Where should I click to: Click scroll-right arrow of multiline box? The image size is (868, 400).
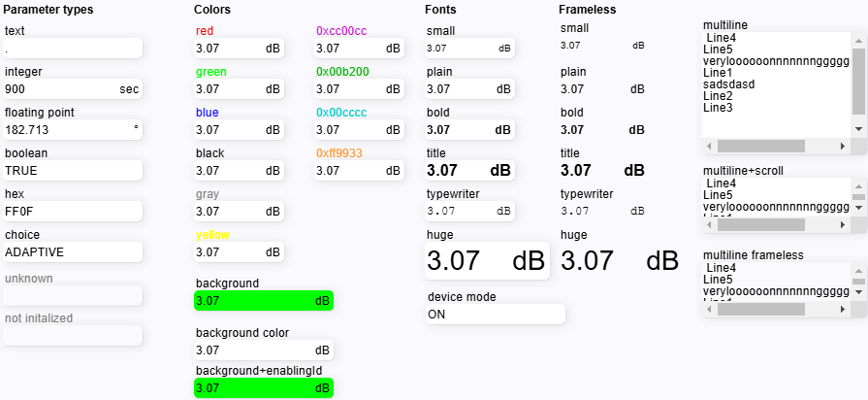tap(843, 146)
